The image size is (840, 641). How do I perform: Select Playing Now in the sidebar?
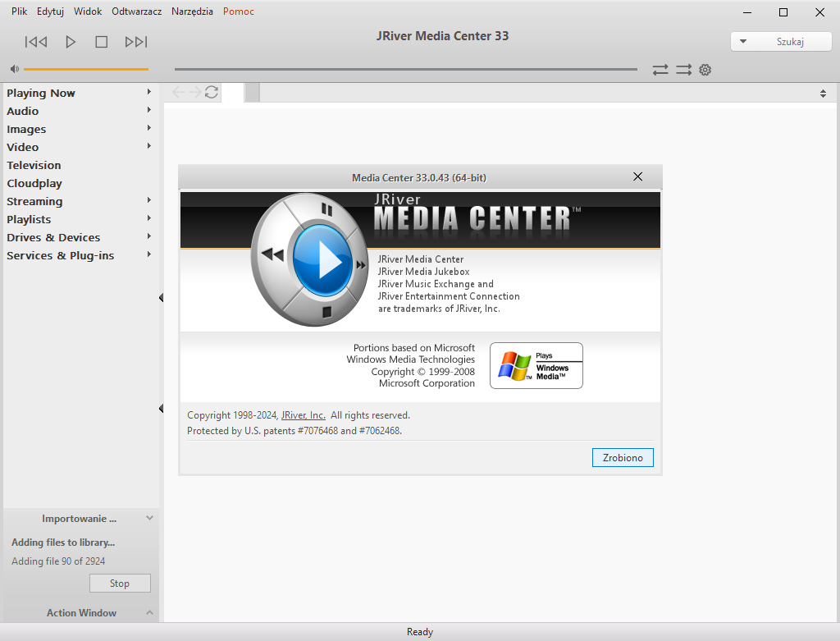(41, 93)
